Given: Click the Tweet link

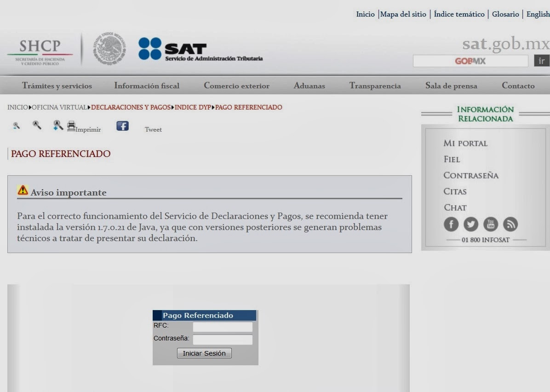Looking at the screenshot, I should (x=153, y=129).
